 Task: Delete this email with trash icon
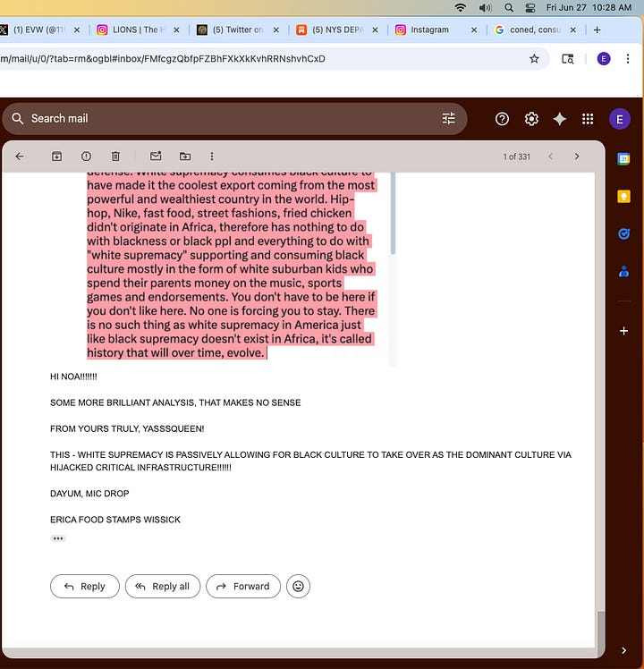click(x=115, y=157)
